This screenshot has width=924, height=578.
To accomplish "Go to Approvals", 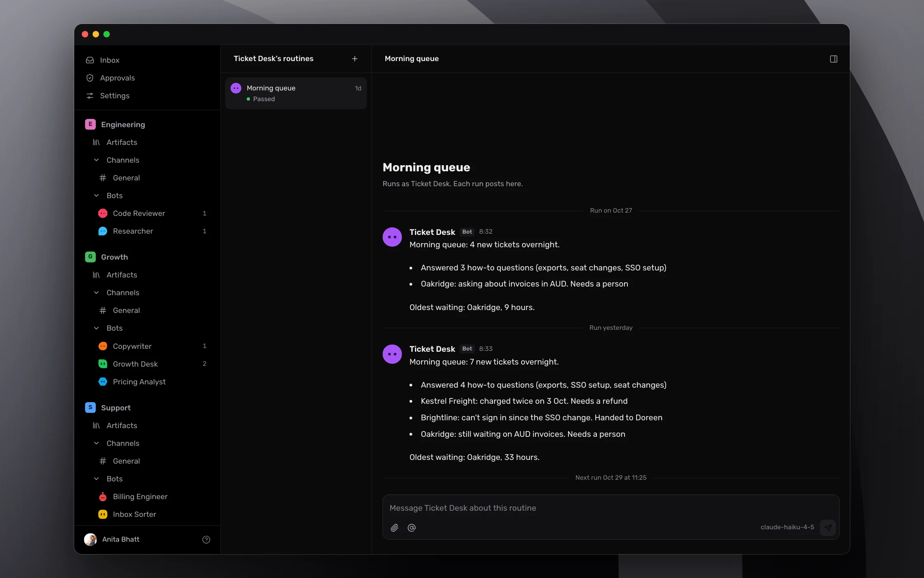I will point(147,78).
